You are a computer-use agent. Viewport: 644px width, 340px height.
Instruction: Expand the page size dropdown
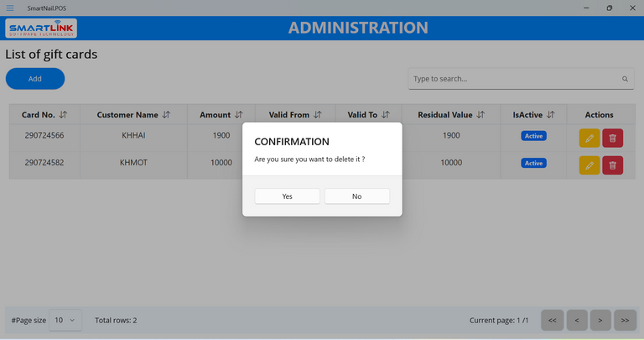coord(65,320)
